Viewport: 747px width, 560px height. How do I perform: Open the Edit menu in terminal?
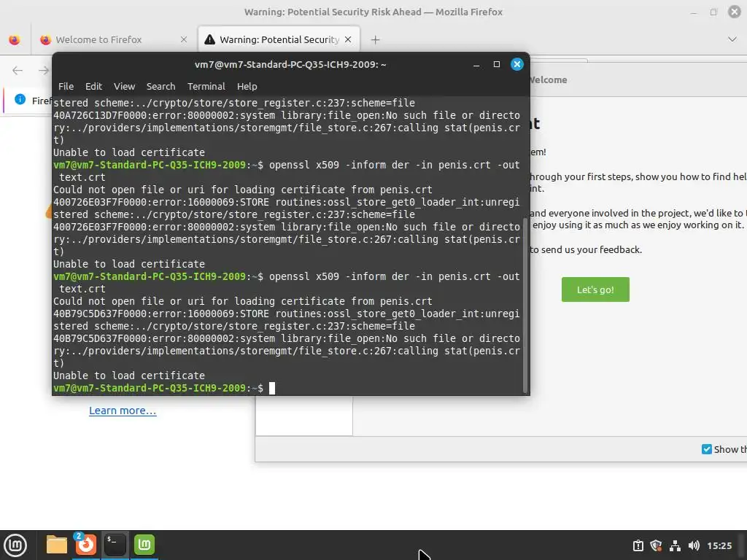(93, 86)
